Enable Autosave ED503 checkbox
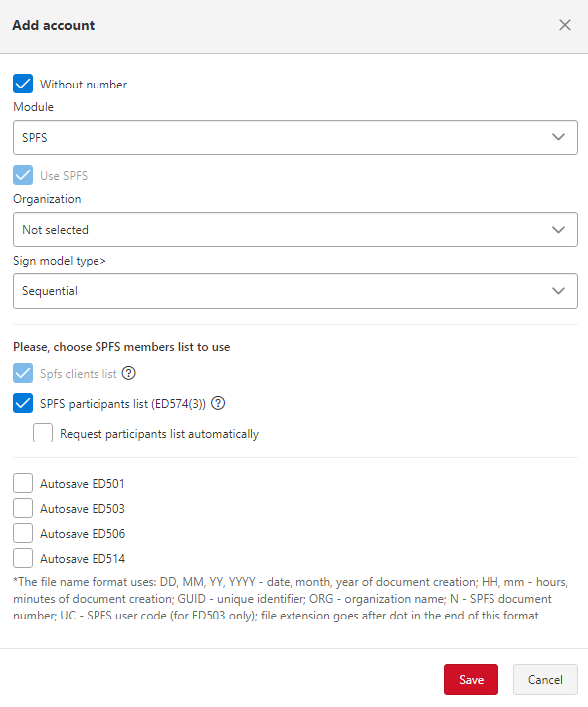This screenshot has width=588, height=707. pos(23,508)
